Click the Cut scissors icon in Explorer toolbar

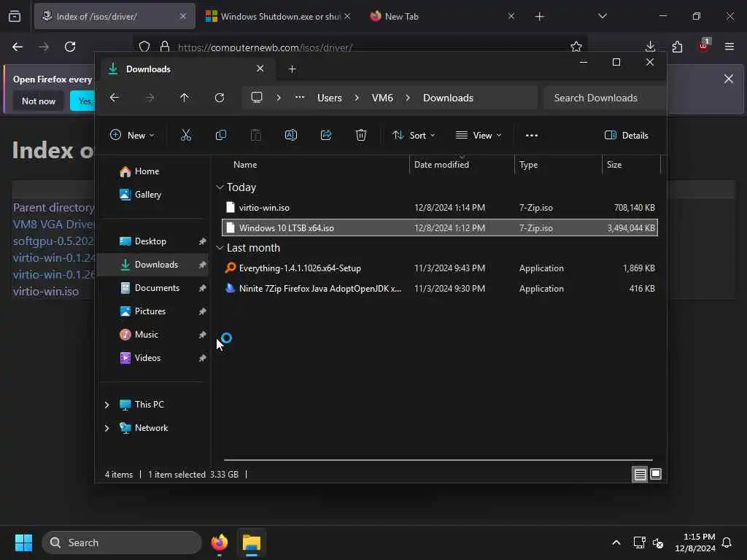tap(186, 135)
